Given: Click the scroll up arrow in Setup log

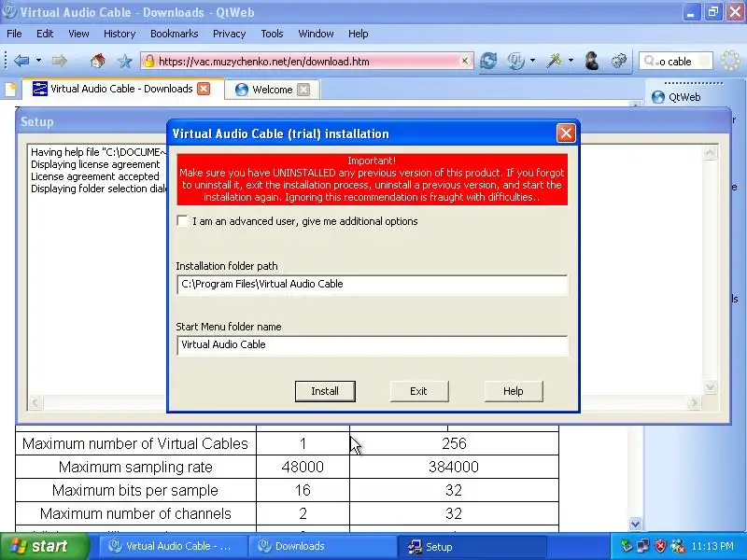Looking at the screenshot, I should click(710, 152).
